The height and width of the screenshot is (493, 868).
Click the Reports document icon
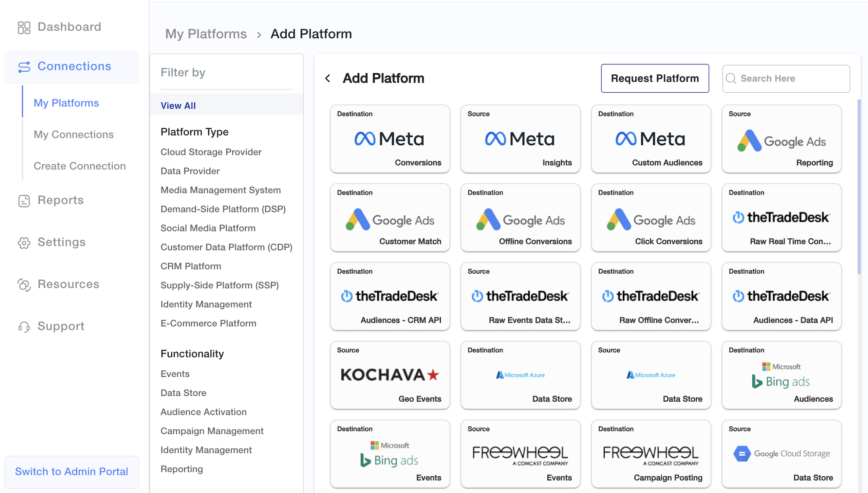tap(24, 201)
